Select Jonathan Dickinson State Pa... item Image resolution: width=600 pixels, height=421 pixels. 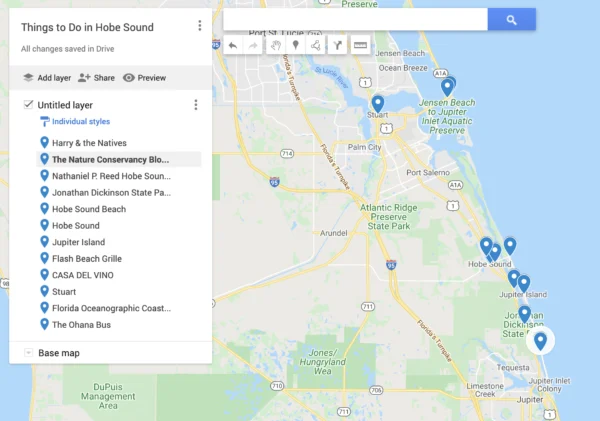119,193
